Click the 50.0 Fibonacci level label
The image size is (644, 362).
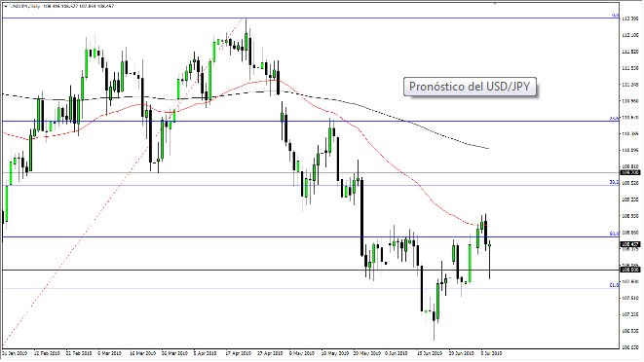coord(615,234)
